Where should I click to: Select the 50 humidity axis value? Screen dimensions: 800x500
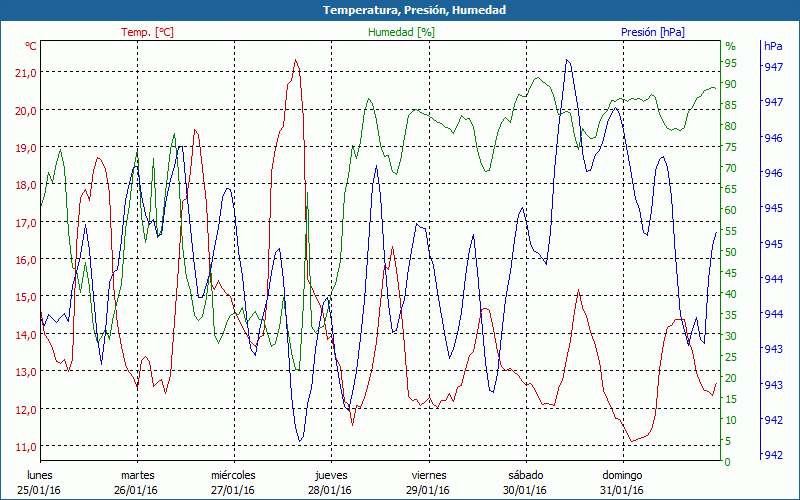point(730,252)
